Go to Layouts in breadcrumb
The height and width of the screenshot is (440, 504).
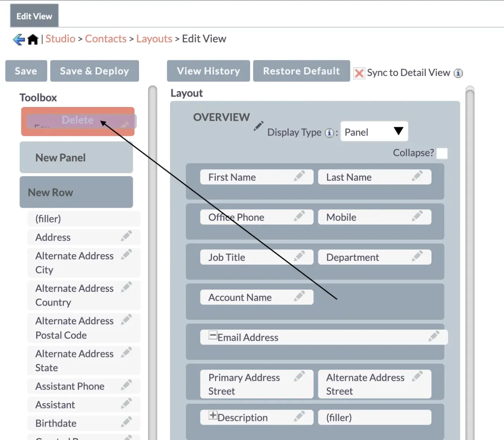tap(154, 39)
